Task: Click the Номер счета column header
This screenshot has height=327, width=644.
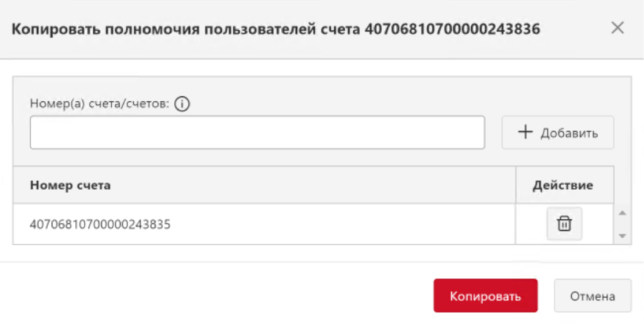Action: tap(71, 185)
